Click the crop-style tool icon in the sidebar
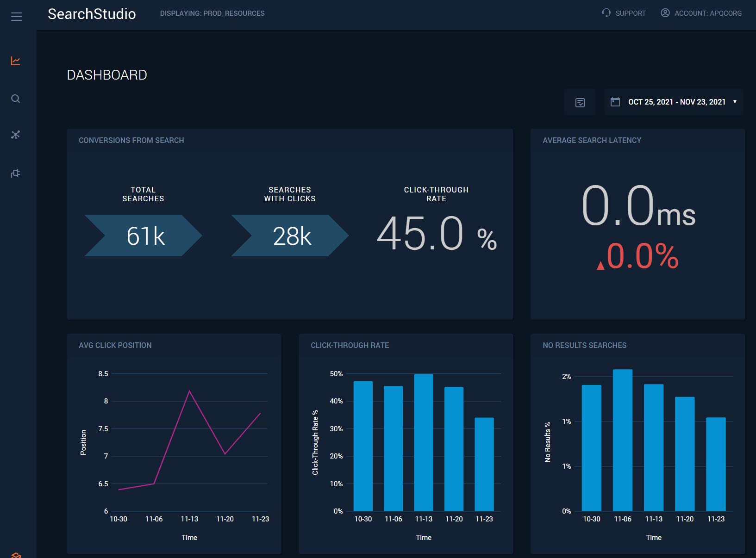The height and width of the screenshot is (558, 756). tap(16, 173)
